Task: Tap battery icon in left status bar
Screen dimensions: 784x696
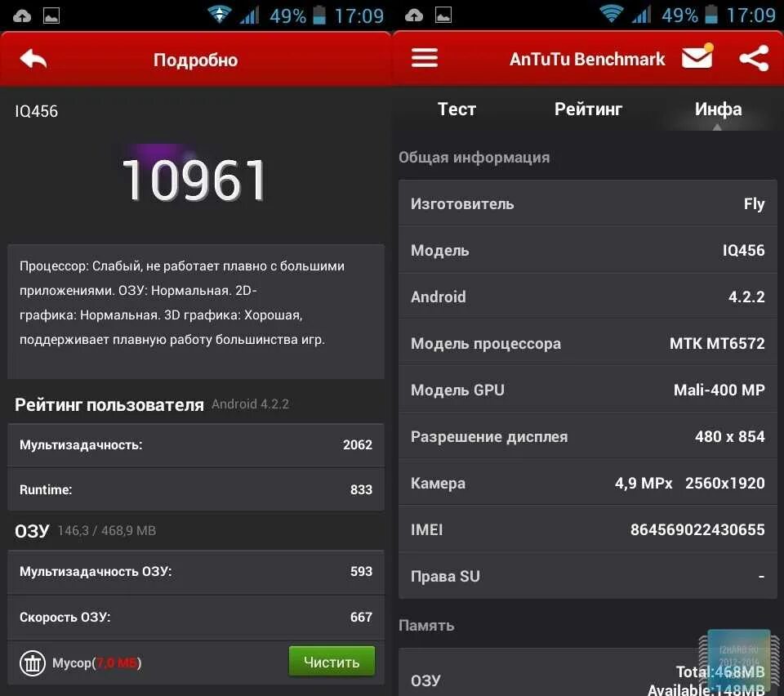Action: tap(319, 15)
